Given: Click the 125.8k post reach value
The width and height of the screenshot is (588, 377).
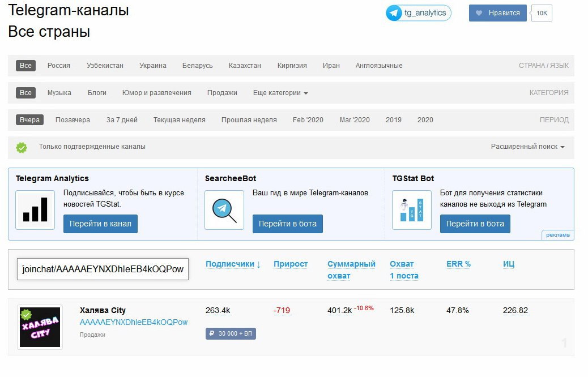Looking at the screenshot, I should [402, 310].
